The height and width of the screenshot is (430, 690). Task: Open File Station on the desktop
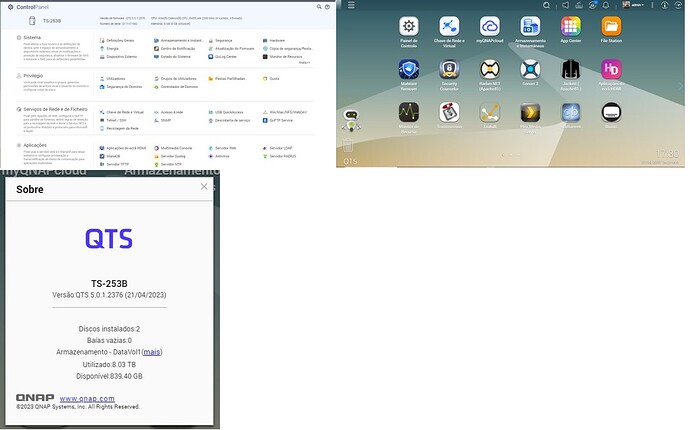click(611, 26)
